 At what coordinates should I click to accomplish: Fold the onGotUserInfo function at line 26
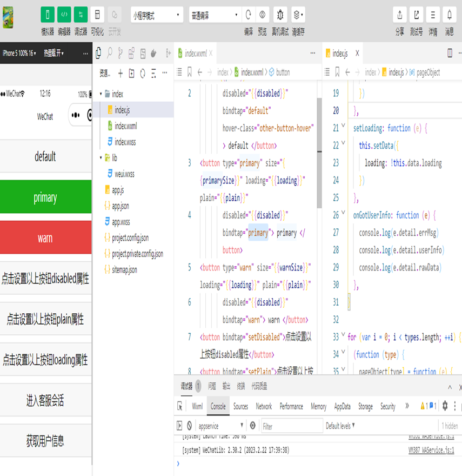coord(343,212)
